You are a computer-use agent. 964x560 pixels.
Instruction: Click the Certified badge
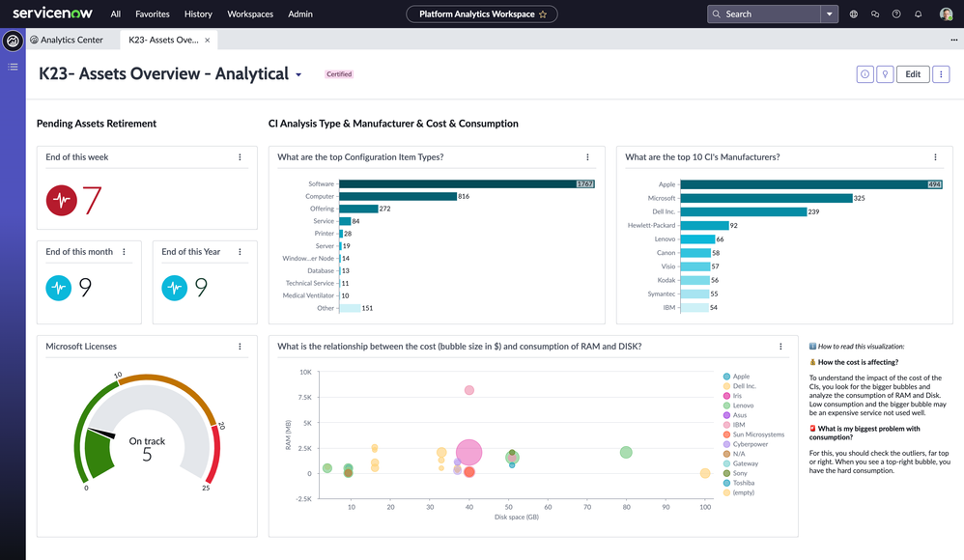[x=339, y=74]
